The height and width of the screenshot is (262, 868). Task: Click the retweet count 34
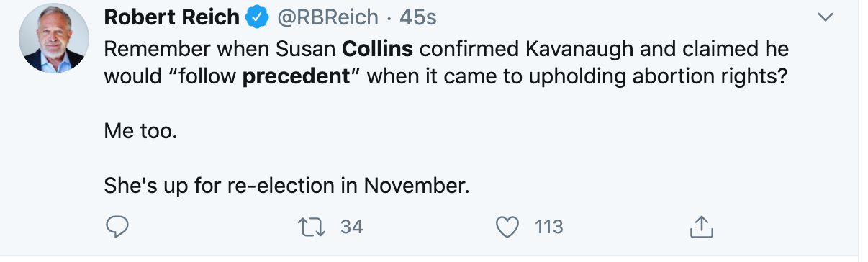coord(351,227)
